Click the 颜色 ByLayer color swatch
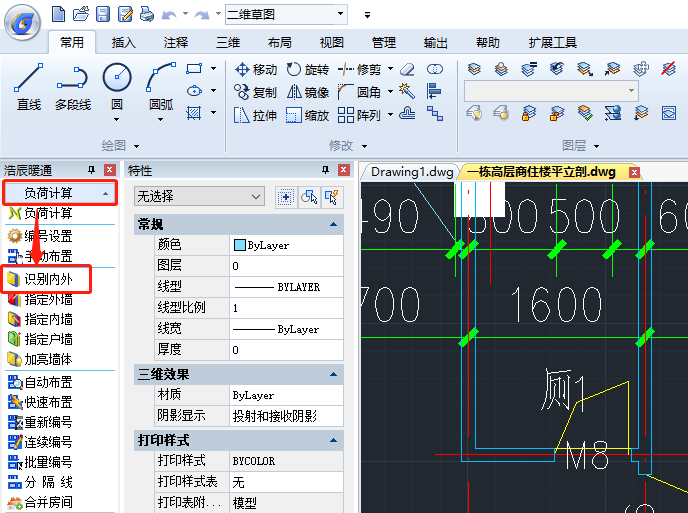 coord(239,245)
